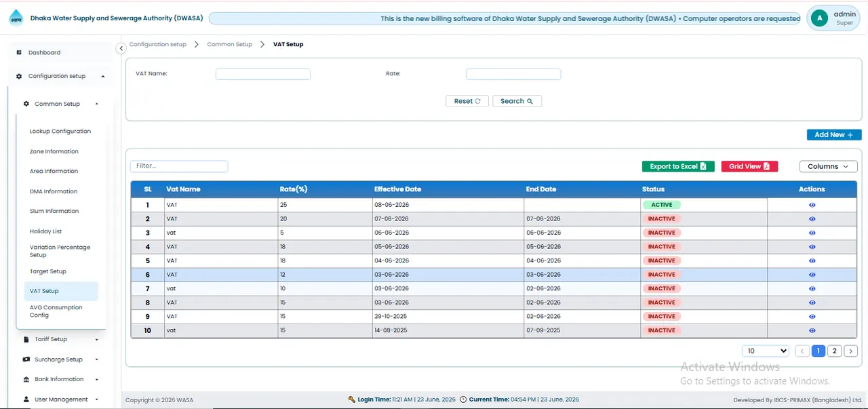Click eye icon in row 3

[812, 233]
